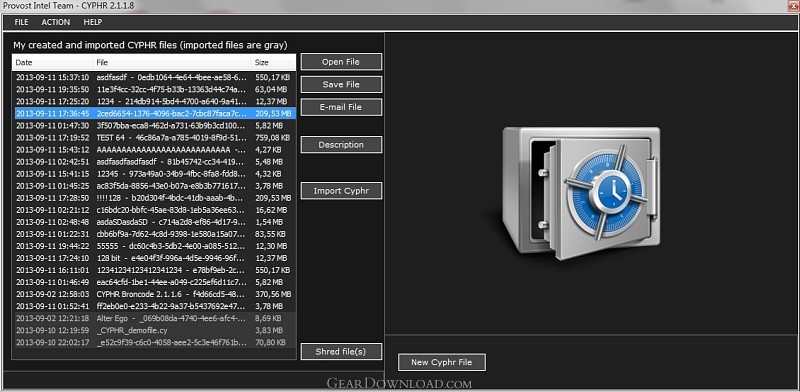The width and height of the screenshot is (800, 392).
Task: Click the E-mail File button
Action: click(x=341, y=107)
